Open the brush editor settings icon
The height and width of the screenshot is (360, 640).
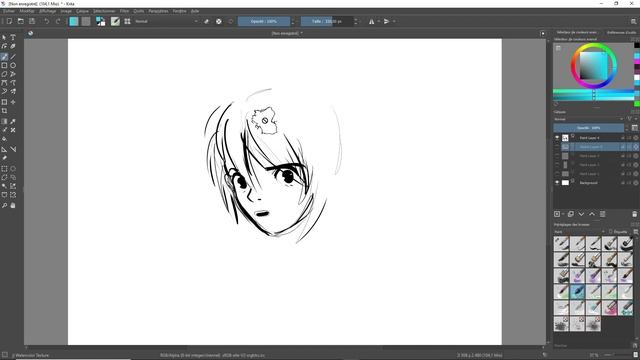click(x=116, y=21)
